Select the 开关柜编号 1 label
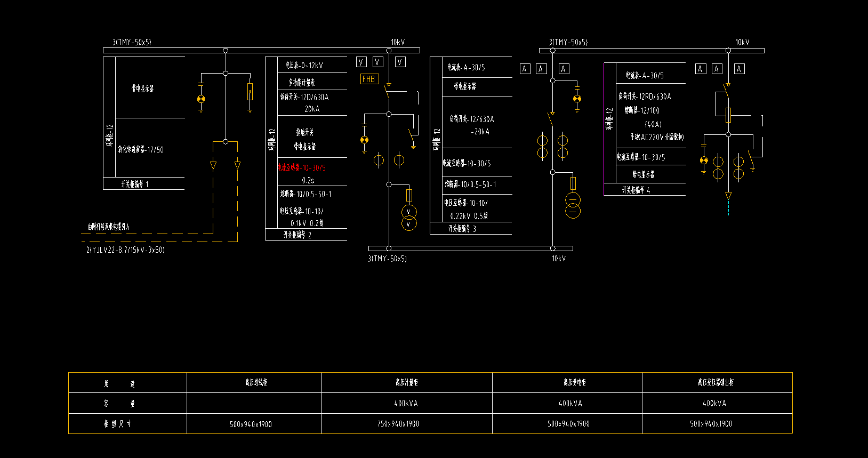Image resolution: width=868 pixels, height=458 pixels. coord(135,184)
